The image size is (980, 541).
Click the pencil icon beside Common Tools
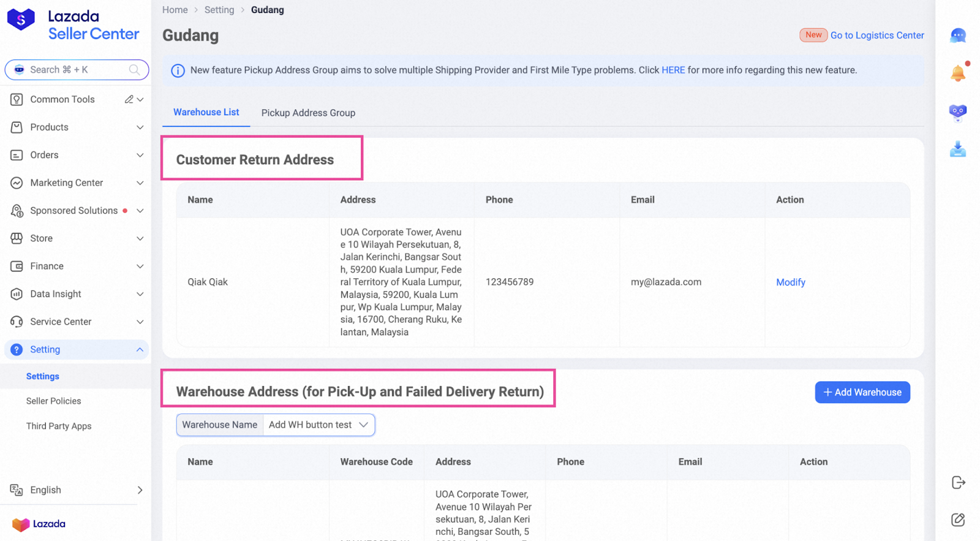(129, 99)
